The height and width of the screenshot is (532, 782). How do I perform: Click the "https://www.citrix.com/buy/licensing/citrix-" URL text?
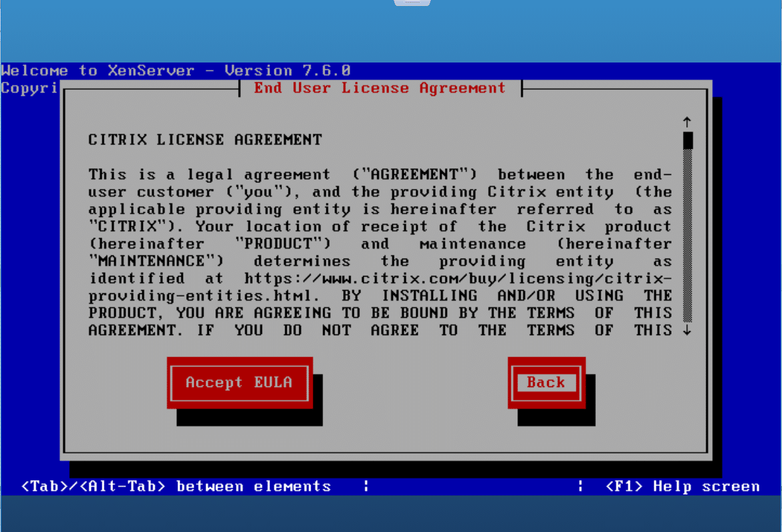[457, 278]
